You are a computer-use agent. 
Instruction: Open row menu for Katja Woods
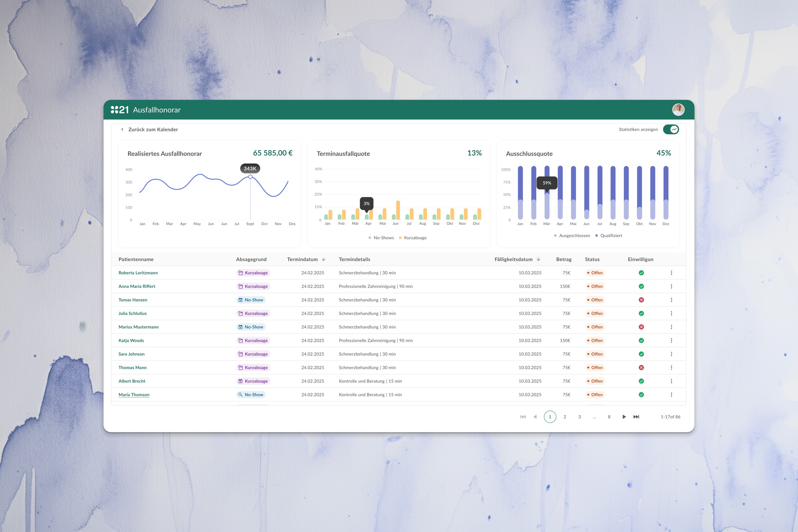pos(671,340)
